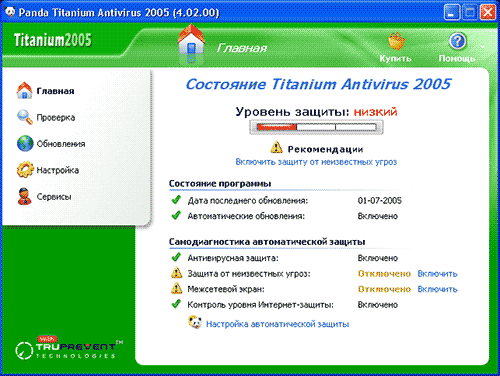Click the panda icon beside Настройка автоматической защиты
Image resolution: width=500 pixels, height=376 pixels.
click(x=195, y=323)
